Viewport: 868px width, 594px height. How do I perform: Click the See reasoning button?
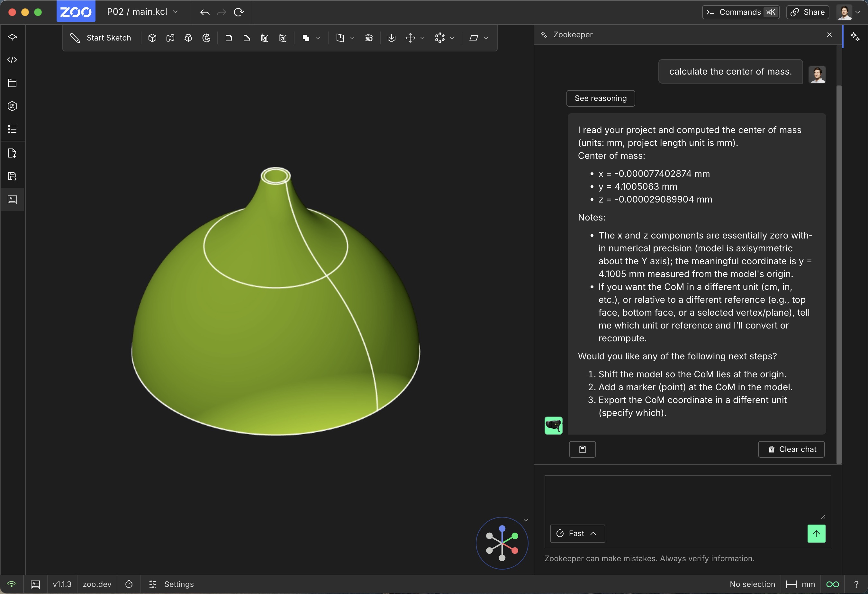pyautogui.click(x=600, y=98)
